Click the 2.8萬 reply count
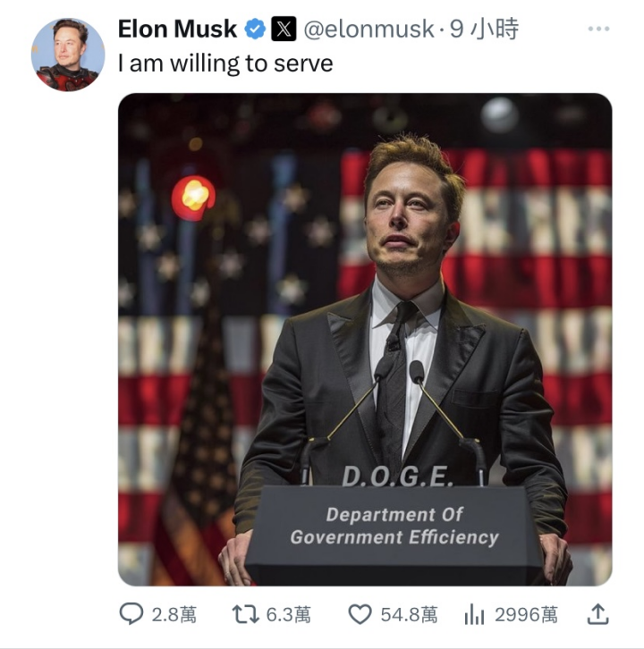The height and width of the screenshot is (649, 644). click(x=174, y=615)
